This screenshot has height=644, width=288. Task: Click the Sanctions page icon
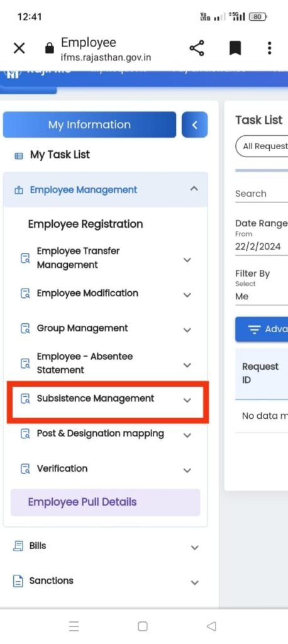coord(18,581)
